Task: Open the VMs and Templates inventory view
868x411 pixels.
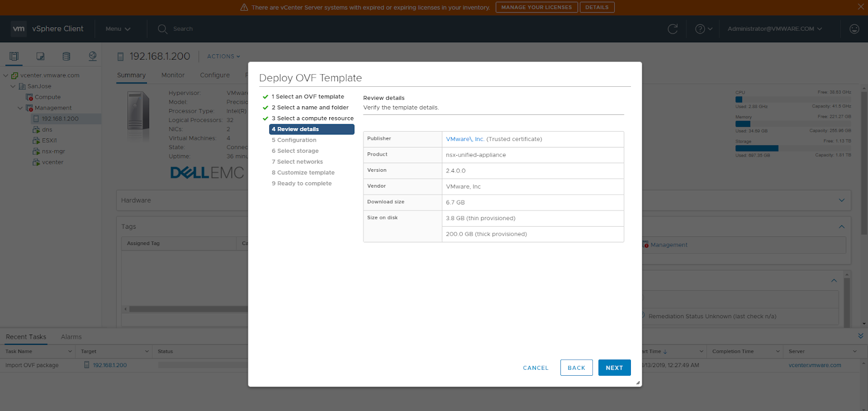Action: click(40, 56)
